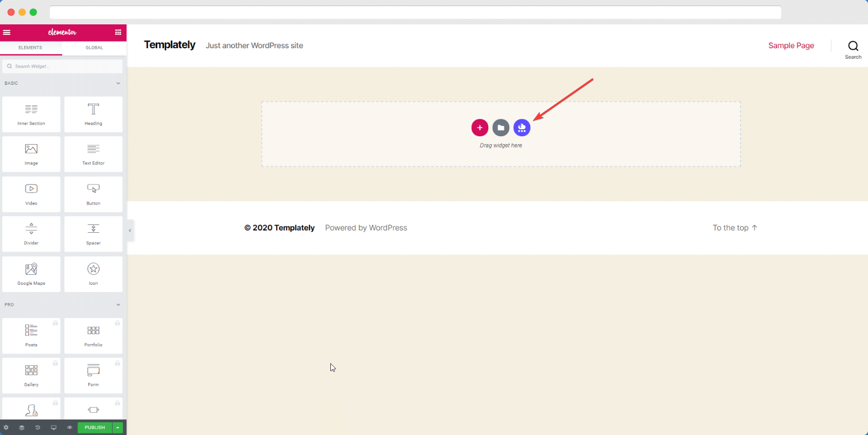Open the History icon in footer
Image resolution: width=868 pixels, height=435 pixels.
click(x=38, y=428)
